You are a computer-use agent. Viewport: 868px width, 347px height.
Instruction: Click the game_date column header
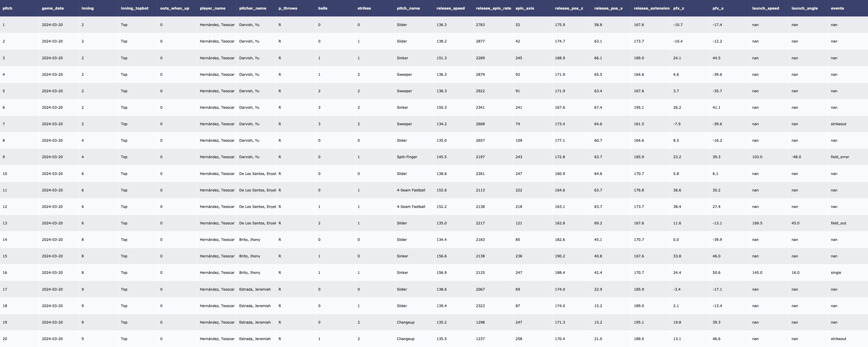coord(53,8)
